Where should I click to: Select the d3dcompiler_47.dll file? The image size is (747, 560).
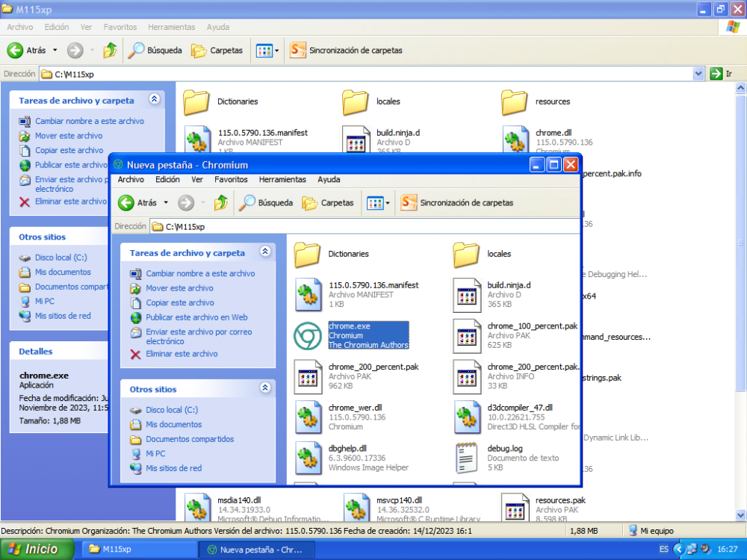[x=468, y=417]
